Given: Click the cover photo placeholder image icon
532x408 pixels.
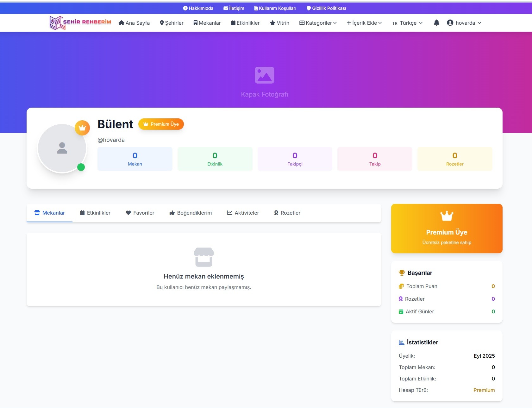Looking at the screenshot, I should click(264, 75).
